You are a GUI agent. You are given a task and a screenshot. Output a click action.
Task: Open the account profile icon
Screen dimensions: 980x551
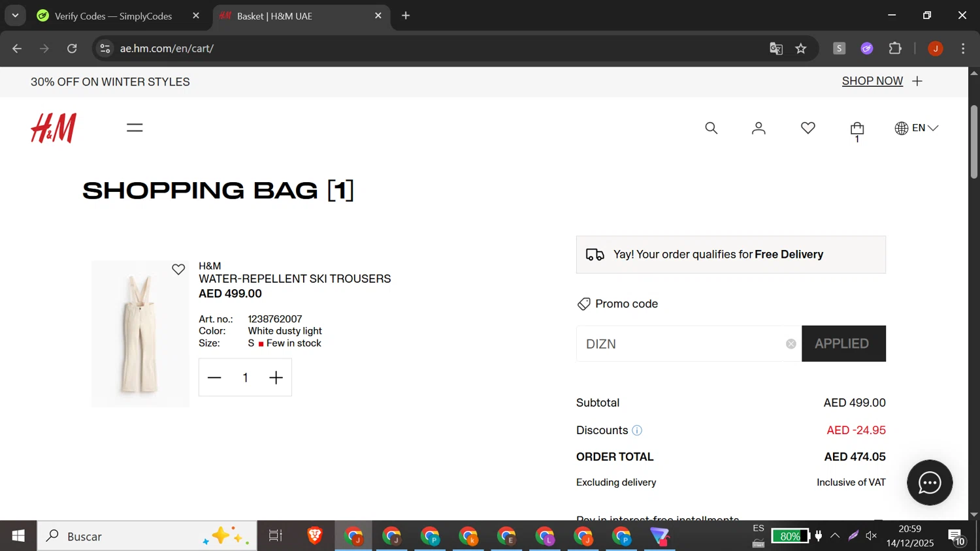759,128
